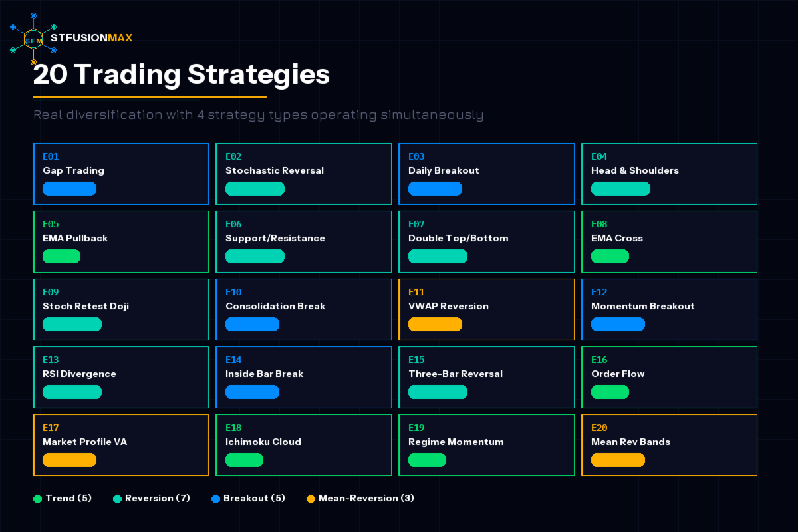Select the E06 Support/Resistance strategy card

point(303,241)
